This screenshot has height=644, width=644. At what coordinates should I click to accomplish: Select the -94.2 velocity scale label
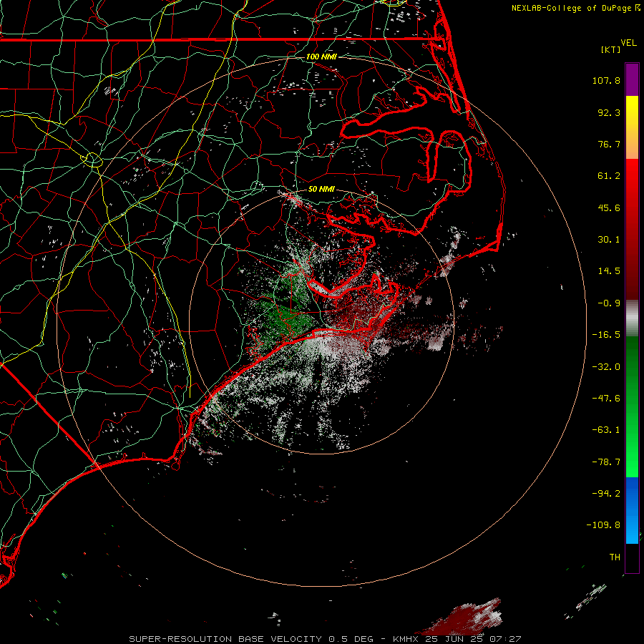tap(606, 494)
